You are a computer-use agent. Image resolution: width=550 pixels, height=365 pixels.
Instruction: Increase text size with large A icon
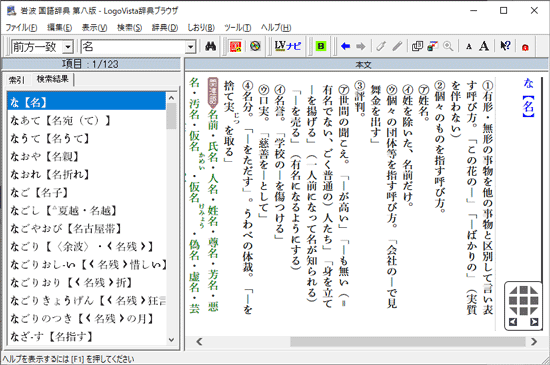(x=484, y=46)
